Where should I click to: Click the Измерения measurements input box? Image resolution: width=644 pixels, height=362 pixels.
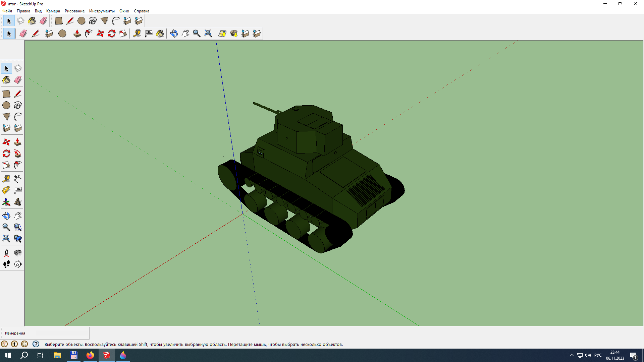click(62, 333)
